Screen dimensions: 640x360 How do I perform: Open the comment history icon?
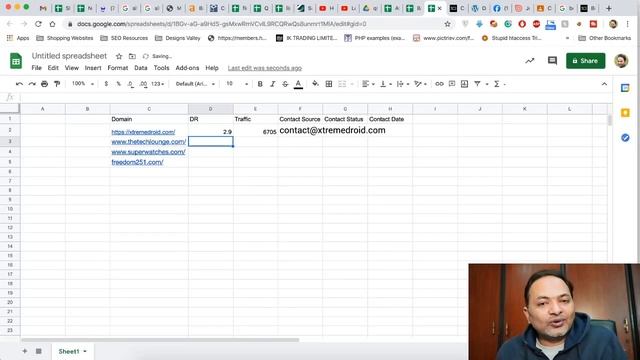(x=552, y=61)
